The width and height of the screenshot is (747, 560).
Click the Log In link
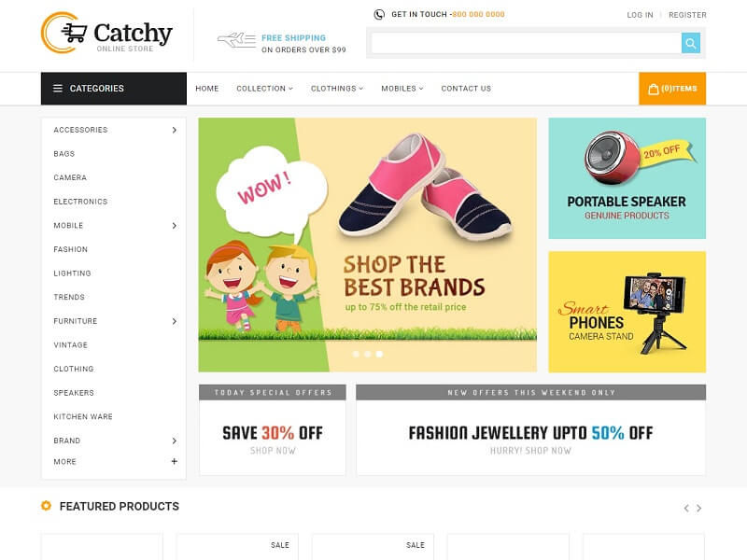[x=640, y=15]
